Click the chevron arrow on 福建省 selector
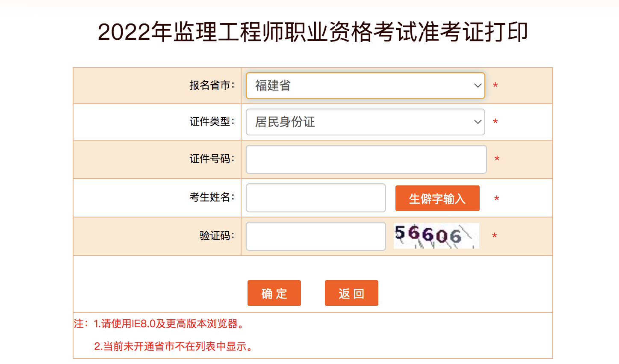 point(478,85)
